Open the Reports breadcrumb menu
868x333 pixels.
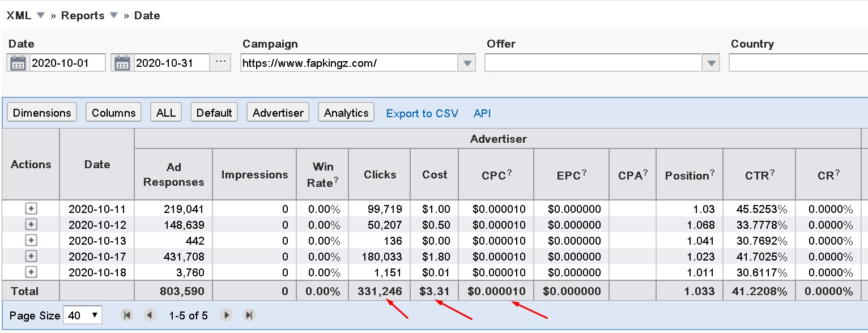coord(114,16)
